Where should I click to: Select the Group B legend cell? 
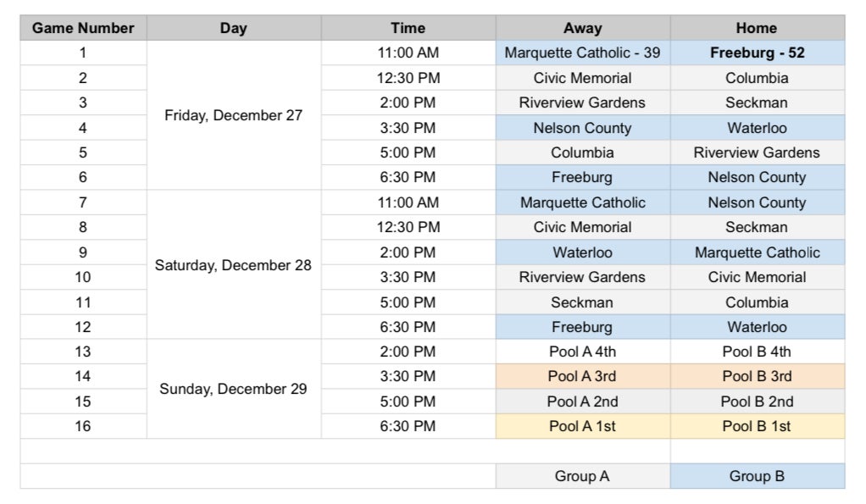tap(758, 476)
